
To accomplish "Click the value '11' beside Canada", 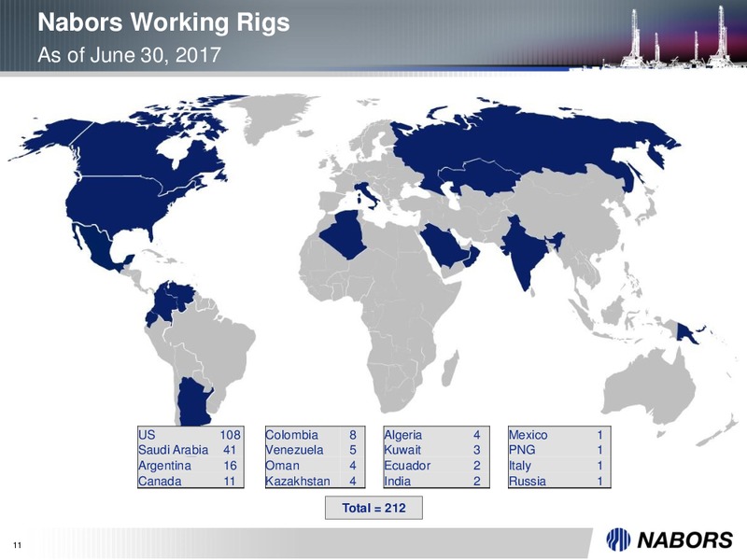I will (230, 481).
